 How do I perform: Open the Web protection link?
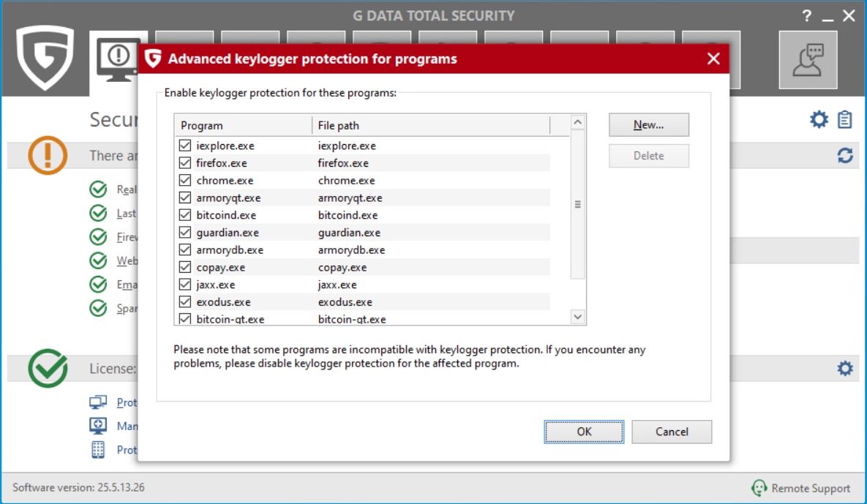pos(127,261)
